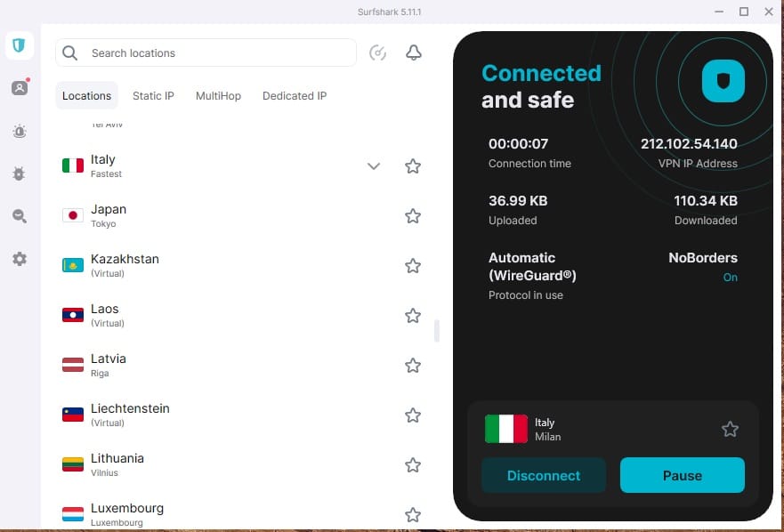Switch to MultiHop tab

pyautogui.click(x=218, y=95)
